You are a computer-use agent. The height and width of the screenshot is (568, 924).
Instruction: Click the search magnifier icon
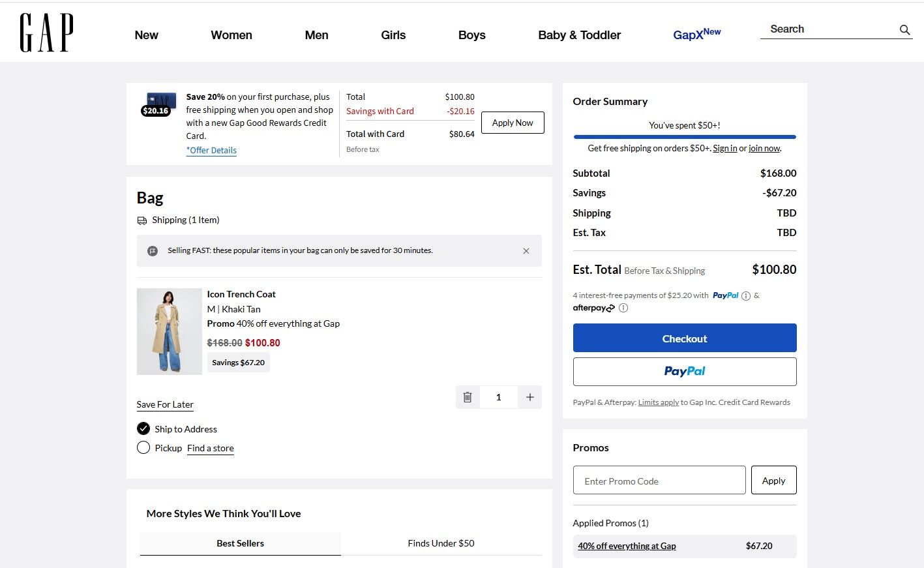(904, 29)
